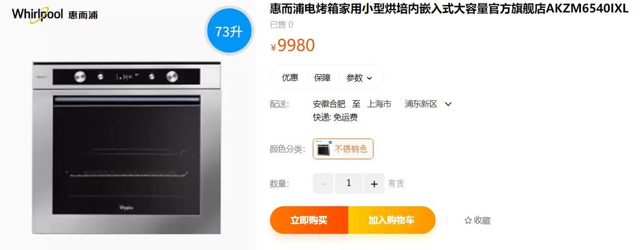Expand the 参数 dropdown chevron
Viewport: 644px width, 250px height.
369,78
